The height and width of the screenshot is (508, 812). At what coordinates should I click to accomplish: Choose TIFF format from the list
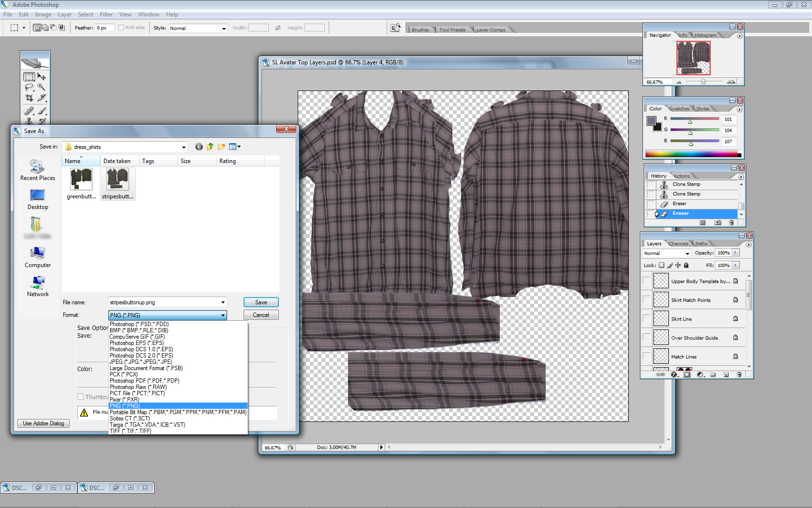coord(130,431)
